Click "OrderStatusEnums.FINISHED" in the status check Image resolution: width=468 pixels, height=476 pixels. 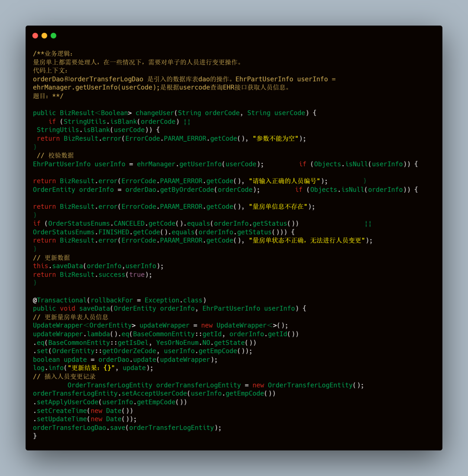(x=81, y=232)
